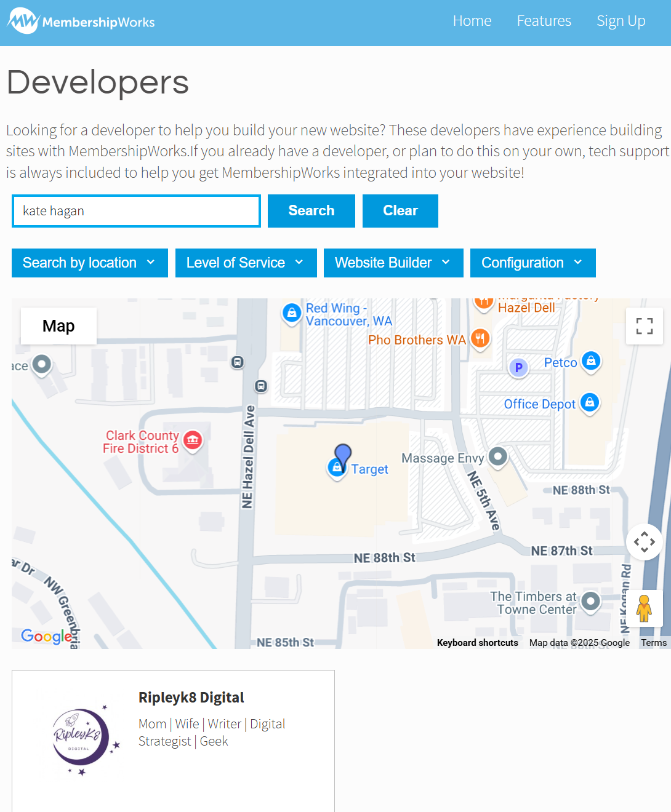Open the map camera controls icon
671x812 pixels.
click(x=645, y=542)
